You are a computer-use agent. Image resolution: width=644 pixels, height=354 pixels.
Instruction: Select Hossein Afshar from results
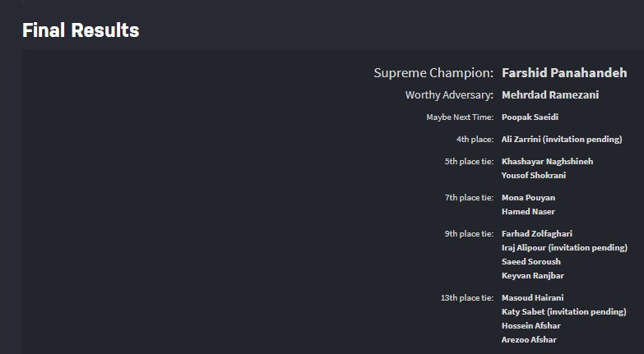pyautogui.click(x=532, y=326)
